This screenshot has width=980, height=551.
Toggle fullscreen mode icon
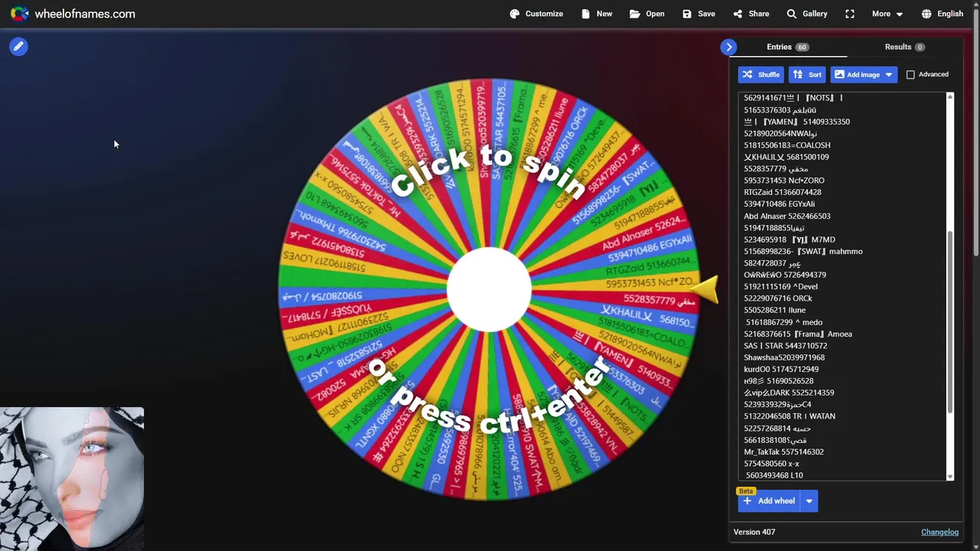point(850,14)
